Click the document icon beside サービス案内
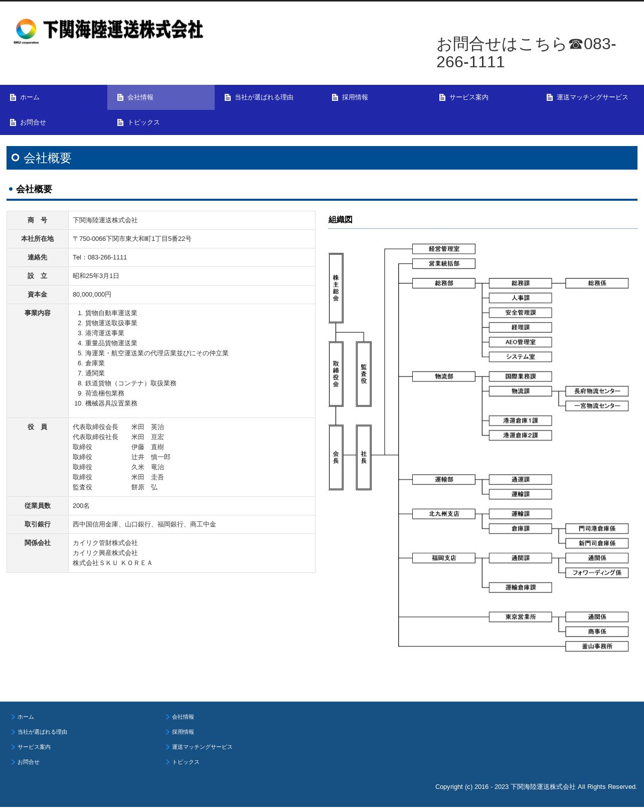Screen dimensions: 644x812 tap(442, 97)
